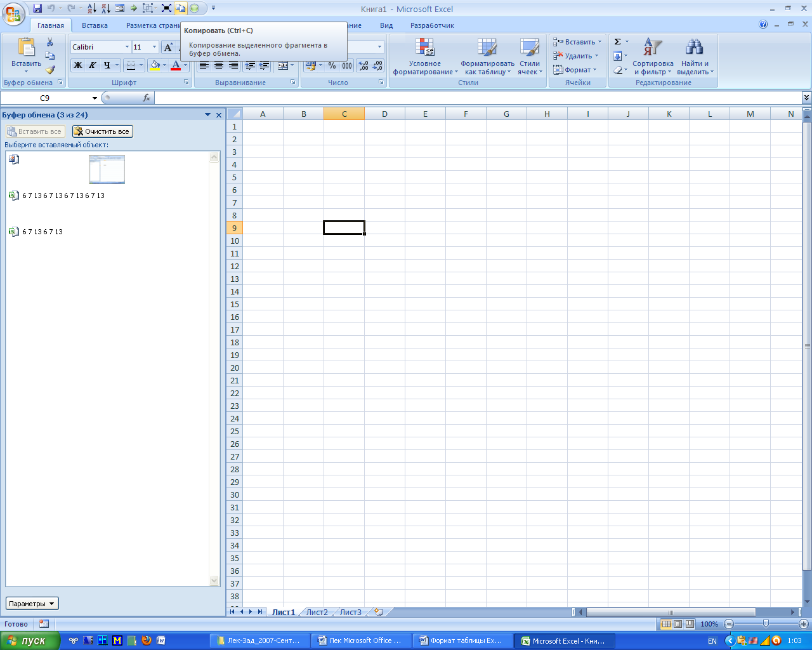Open Формат таблицы Ex... taskbar window
Viewport: 812px width, 650px height.
pyautogui.click(x=462, y=640)
